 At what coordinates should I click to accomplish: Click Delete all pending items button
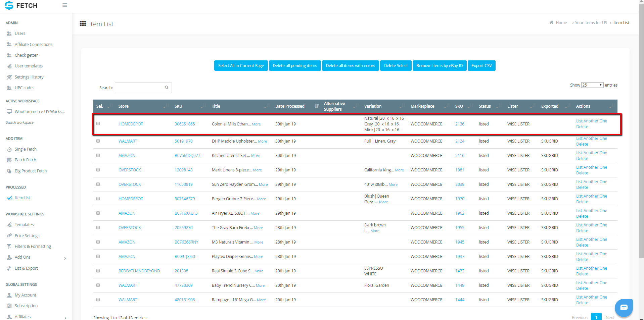coord(295,66)
